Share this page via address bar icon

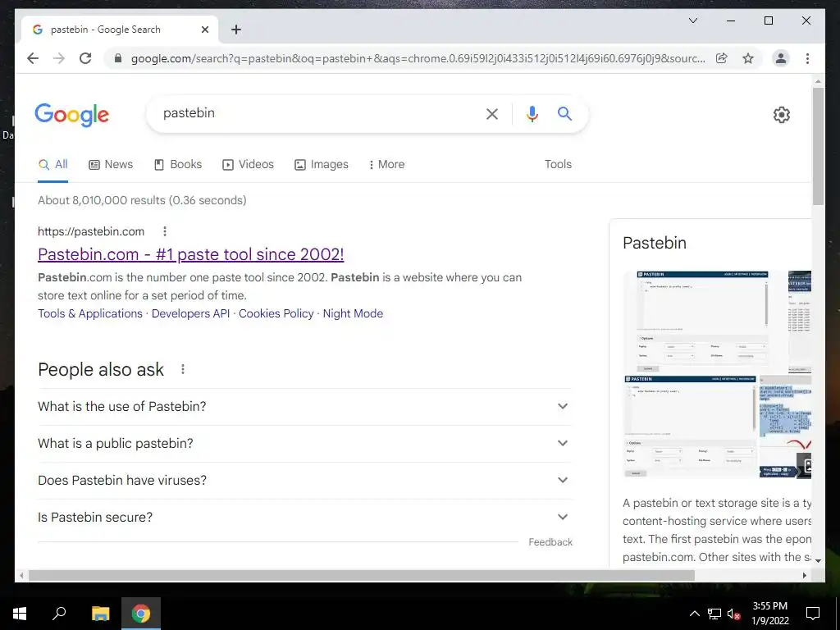point(722,58)
